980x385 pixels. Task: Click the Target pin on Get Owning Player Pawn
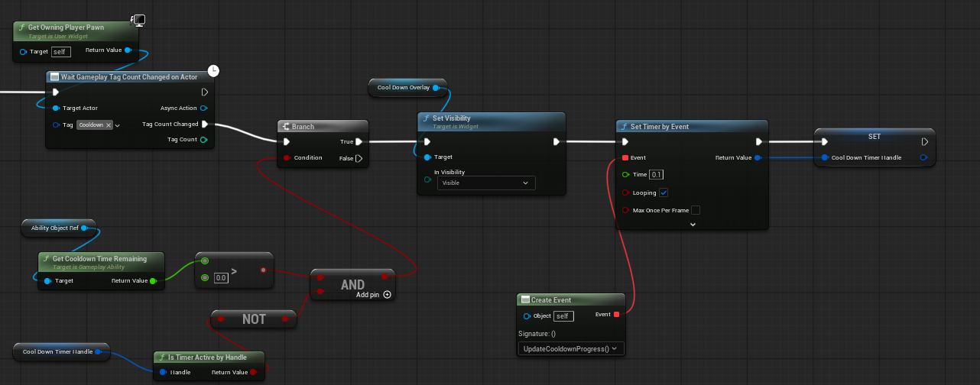[24, 52]
